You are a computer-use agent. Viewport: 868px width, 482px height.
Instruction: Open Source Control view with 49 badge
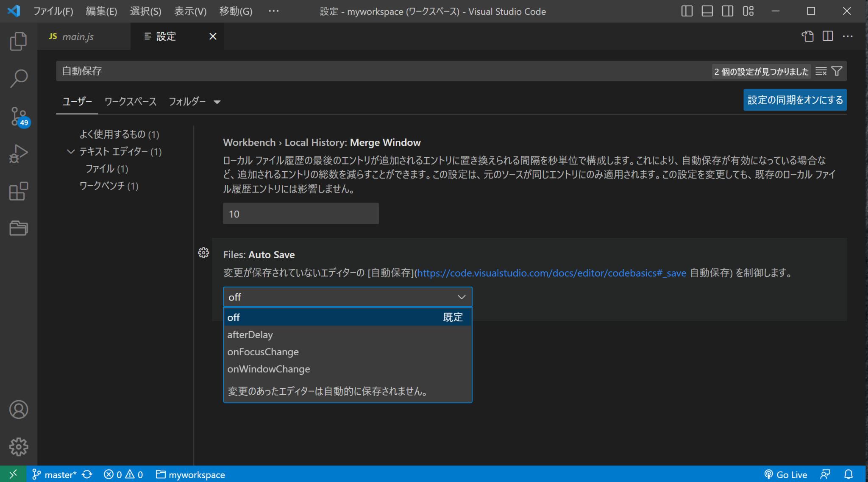[x=18, y=116]
